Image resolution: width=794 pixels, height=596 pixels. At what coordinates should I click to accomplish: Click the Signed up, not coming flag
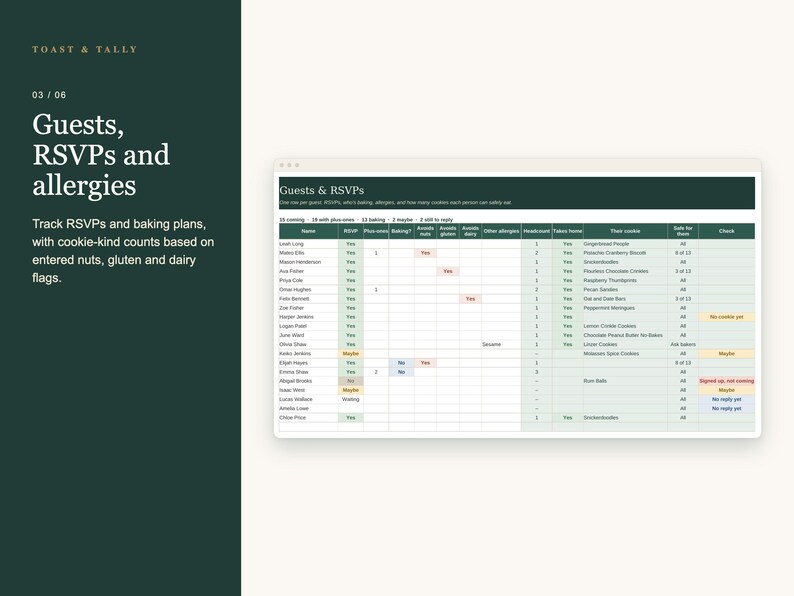(x=727, y=381)
